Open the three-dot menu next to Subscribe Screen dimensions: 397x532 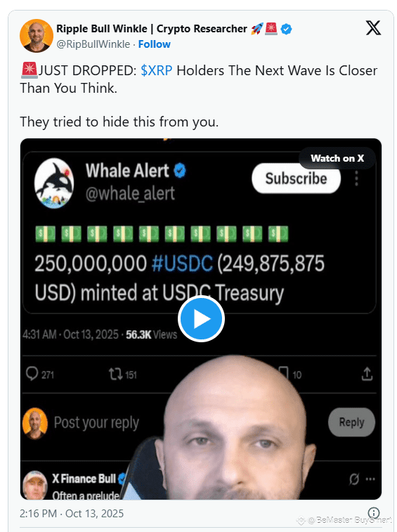coord(356,179)
